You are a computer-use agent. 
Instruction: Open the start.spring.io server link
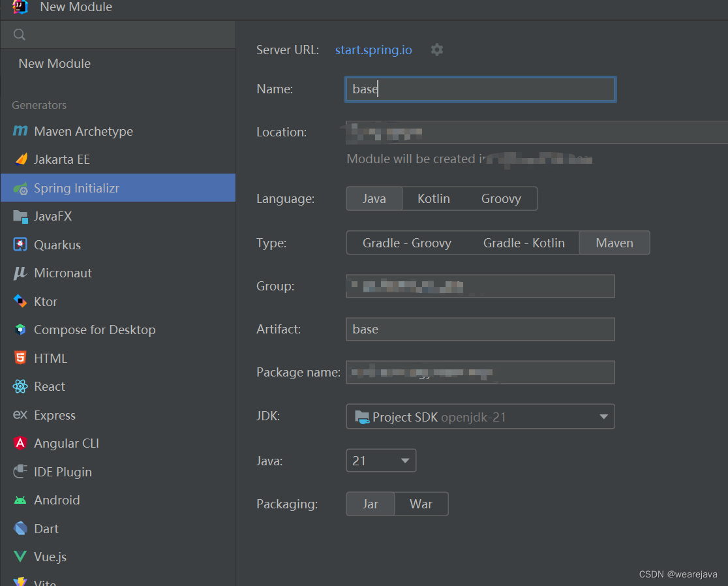373,50
